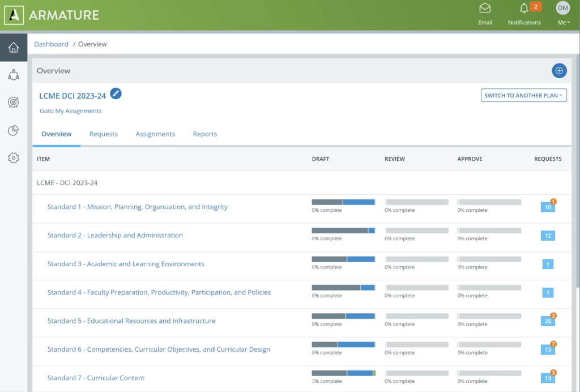580x392 pixels.
Task: Switch to the Reports tab
Action: [x=205, y=134]
